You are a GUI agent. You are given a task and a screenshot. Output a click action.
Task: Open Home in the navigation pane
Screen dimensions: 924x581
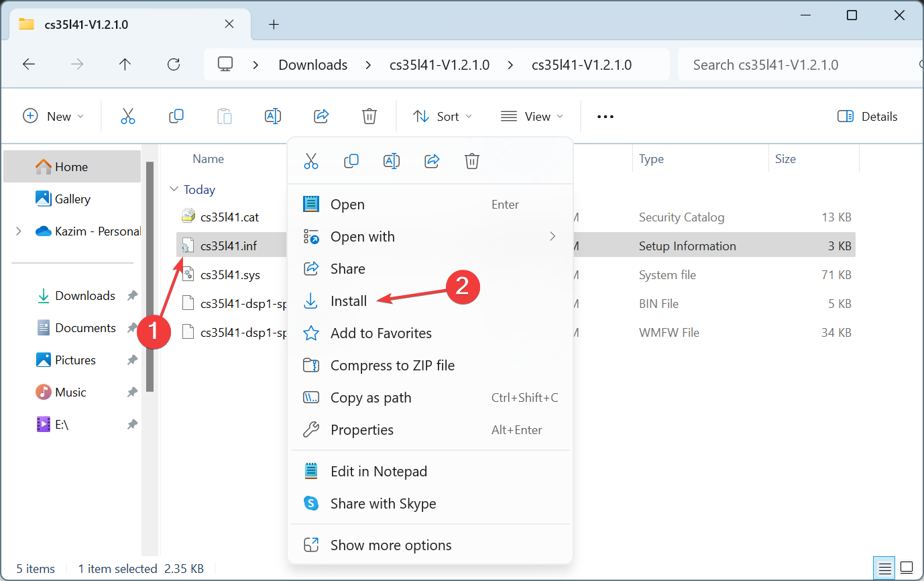pos(72,166)
